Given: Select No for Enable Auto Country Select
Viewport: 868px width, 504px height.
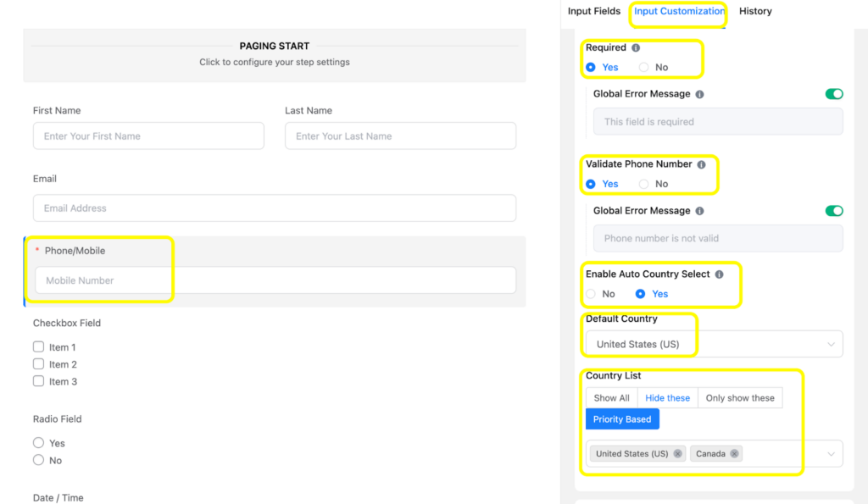Looking at the screenshot, I should click(x=591, y=293).
